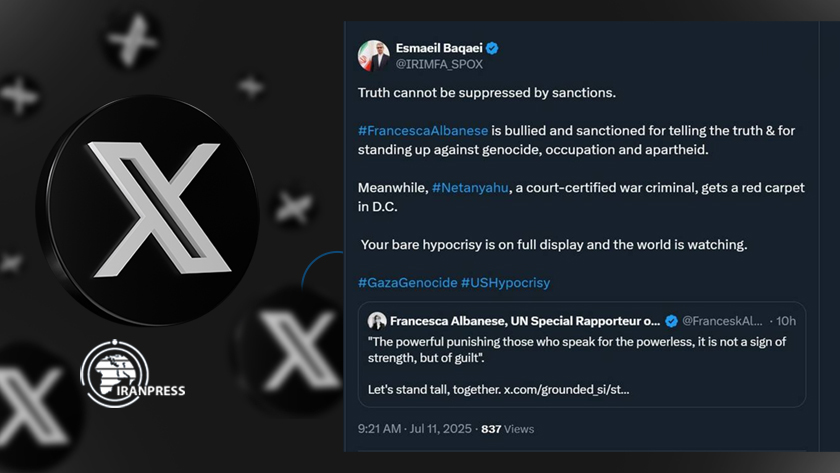Open the quoted Francesca Albanese tweet card
Image resolution: width=840 pixels, height=473 pixels.
(x=582, y=355)
